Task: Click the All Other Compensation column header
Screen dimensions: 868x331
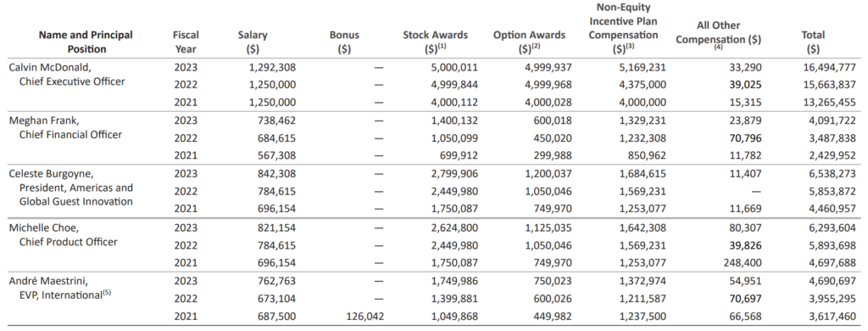Action: click(x=719, y=35)
